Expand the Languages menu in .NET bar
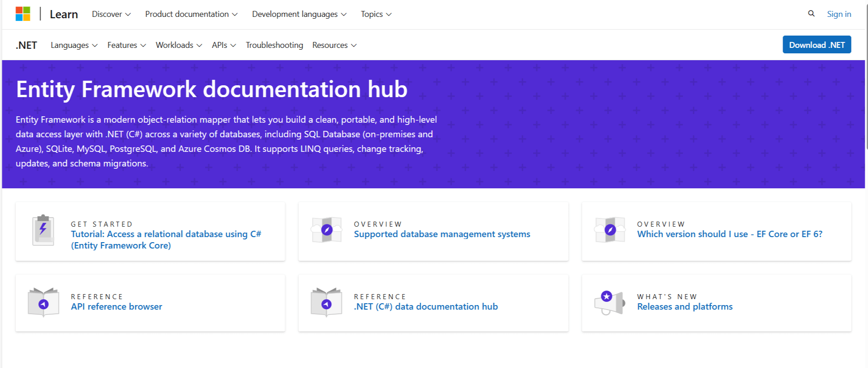 point(74,45)
